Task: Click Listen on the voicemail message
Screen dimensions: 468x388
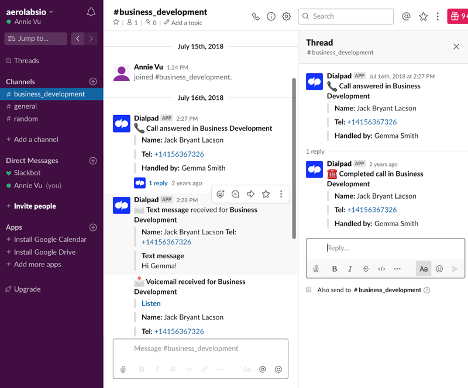Action: click(x=151, y=303)
